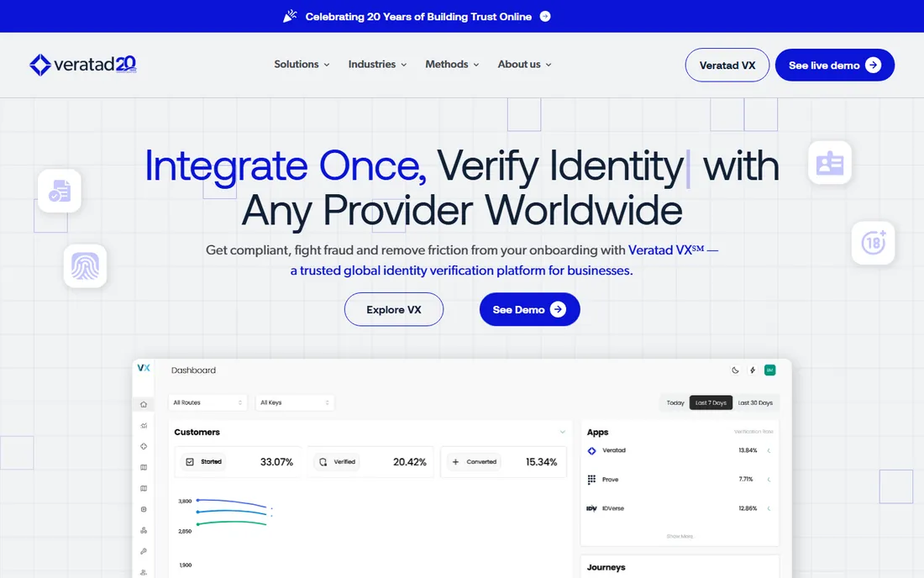Click the Dashboard title text

pos(193,370)
